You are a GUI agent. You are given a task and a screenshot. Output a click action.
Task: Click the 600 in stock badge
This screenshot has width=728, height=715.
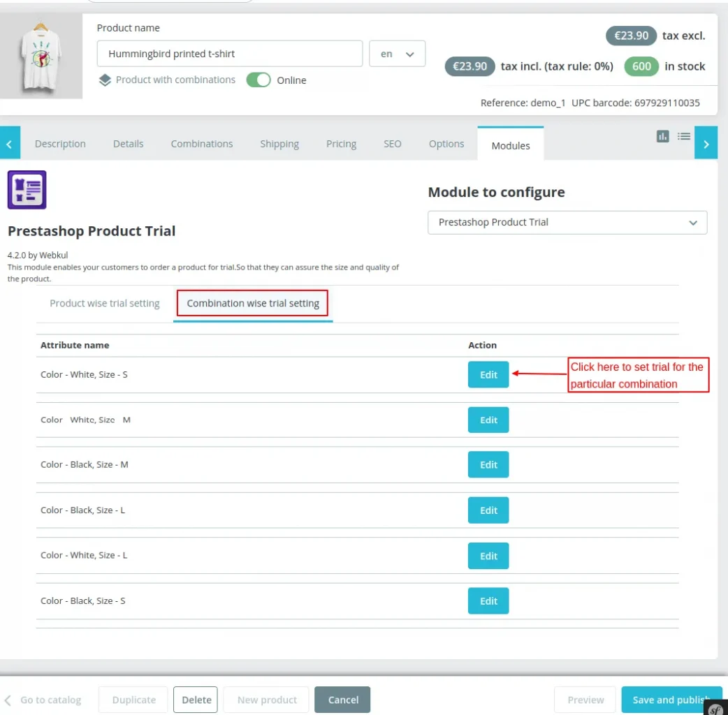click(641, 66)
